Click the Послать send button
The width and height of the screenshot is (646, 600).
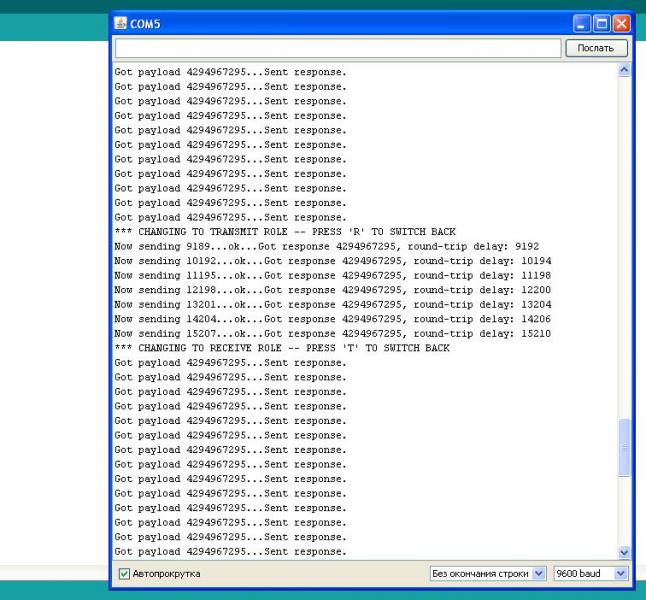tap(596, 48)
